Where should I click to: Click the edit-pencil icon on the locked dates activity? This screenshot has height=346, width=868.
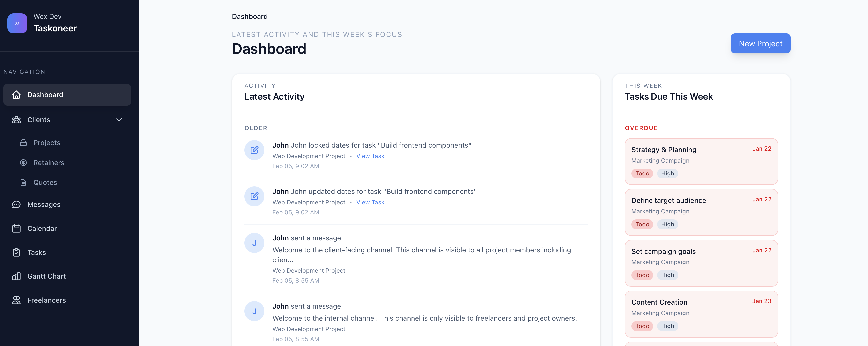pos(254,150)
